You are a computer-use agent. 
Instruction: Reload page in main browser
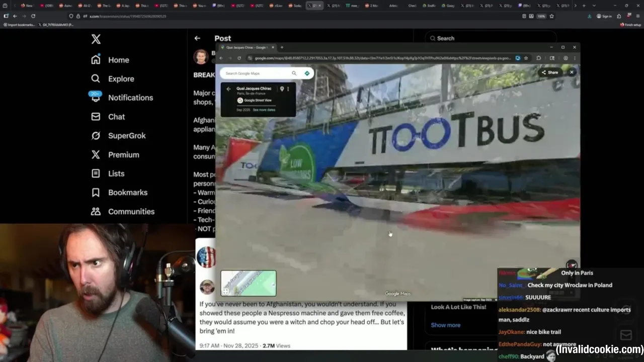coord(33,16)
